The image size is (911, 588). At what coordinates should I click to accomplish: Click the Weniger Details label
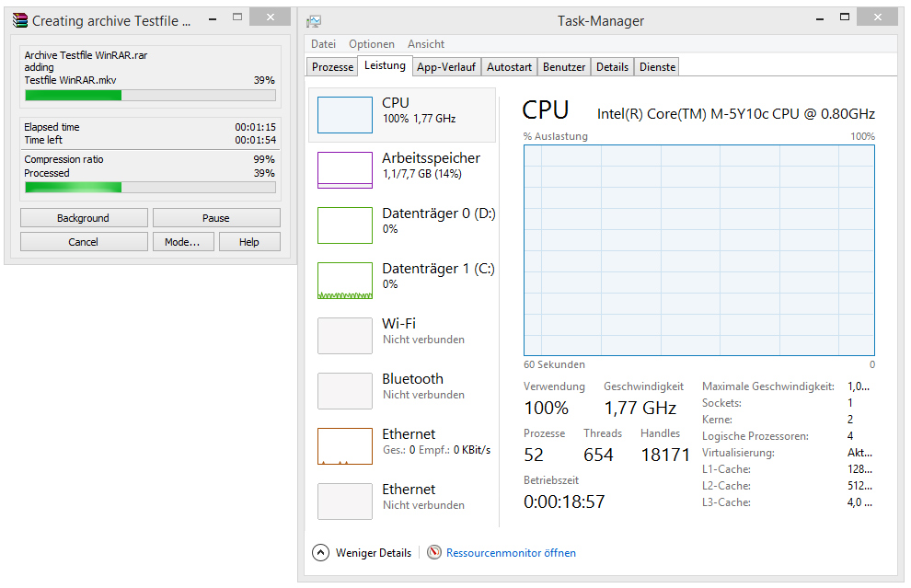(373, 552)
